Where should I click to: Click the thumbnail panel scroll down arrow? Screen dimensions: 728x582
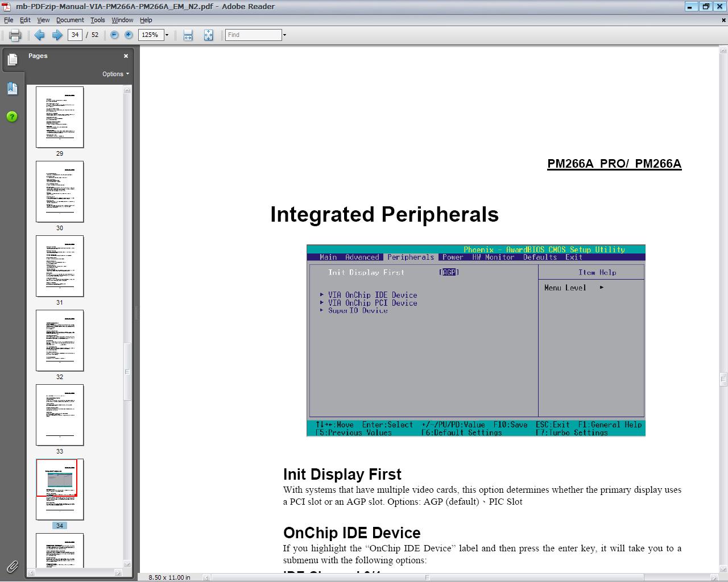tap(127, 564)
